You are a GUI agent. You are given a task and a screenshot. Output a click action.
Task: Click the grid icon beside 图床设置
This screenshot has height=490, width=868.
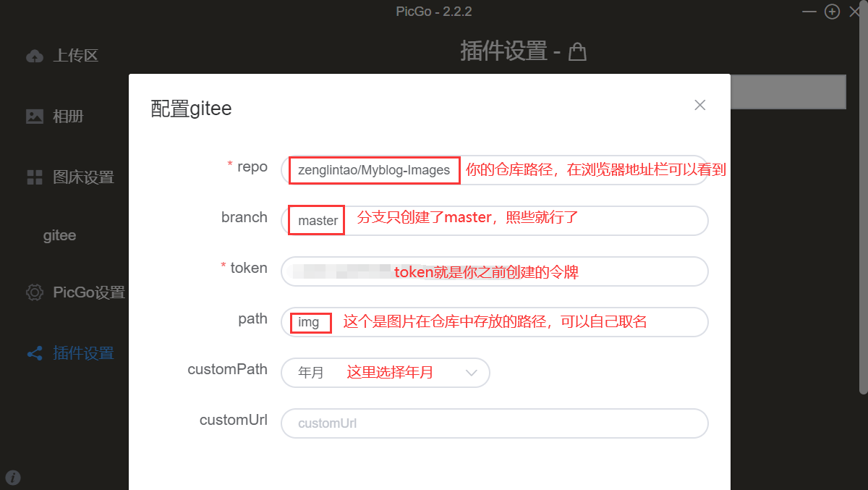[35, 177]
